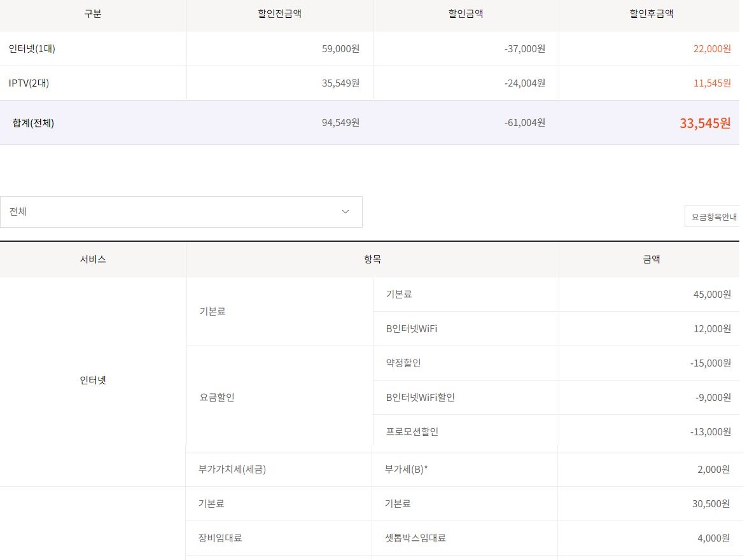Click the 금액 column header
Screen dimensions: 747x560
[651, 259]
